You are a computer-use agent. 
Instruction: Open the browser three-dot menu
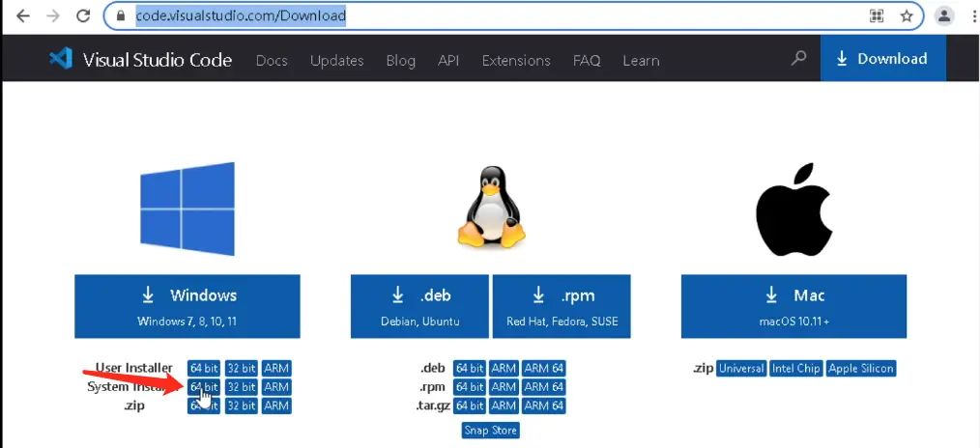point(975,16)
